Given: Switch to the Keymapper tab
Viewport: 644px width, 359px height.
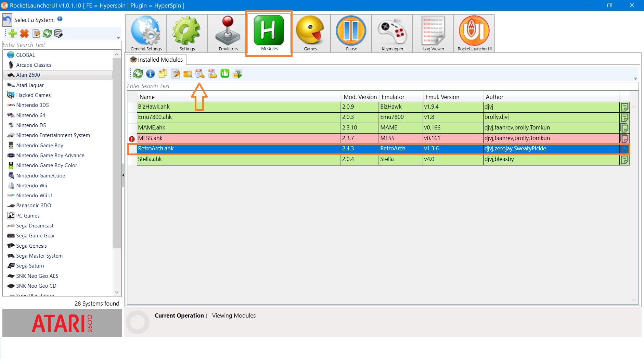Looking at the screenshot, I should [392, 34].
